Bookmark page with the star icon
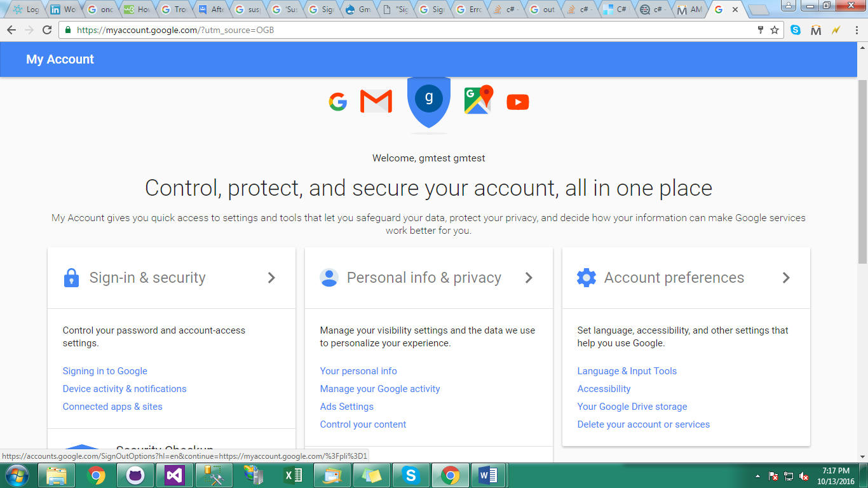 click(775, 30)
